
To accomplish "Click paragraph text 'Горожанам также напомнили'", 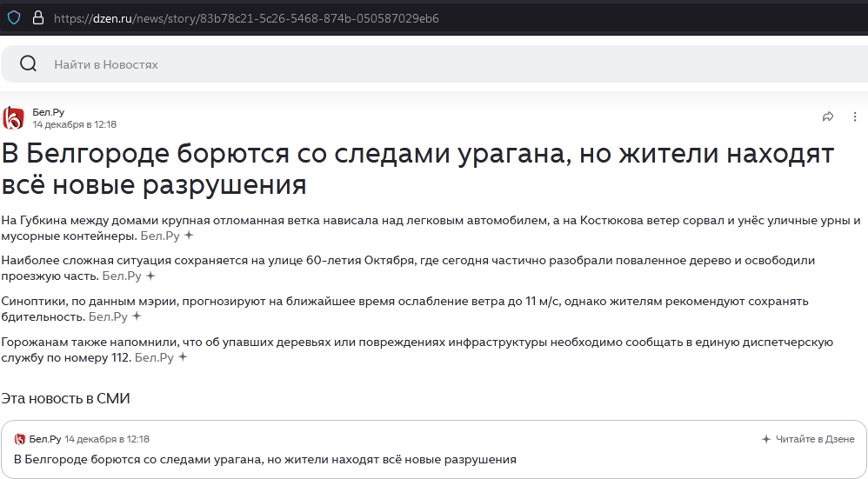I will tap(417, 349).
